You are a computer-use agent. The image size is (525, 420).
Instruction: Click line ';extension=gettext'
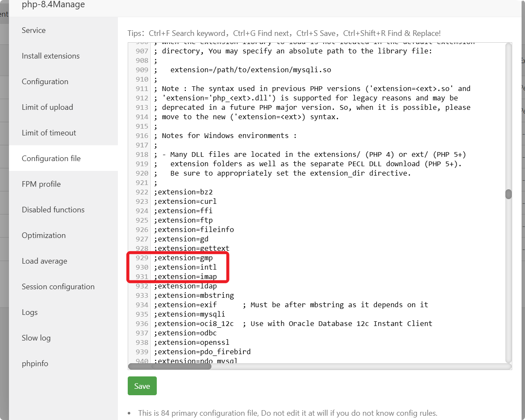click(x=192, y=248)
